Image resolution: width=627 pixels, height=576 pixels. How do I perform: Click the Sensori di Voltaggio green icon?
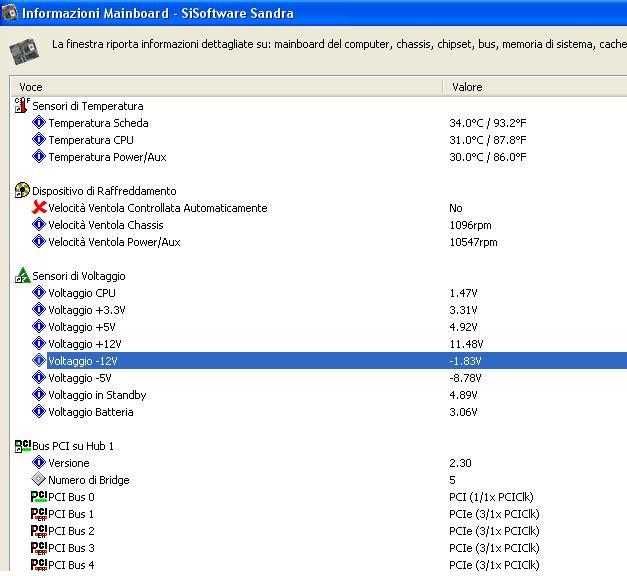[22, 275]
